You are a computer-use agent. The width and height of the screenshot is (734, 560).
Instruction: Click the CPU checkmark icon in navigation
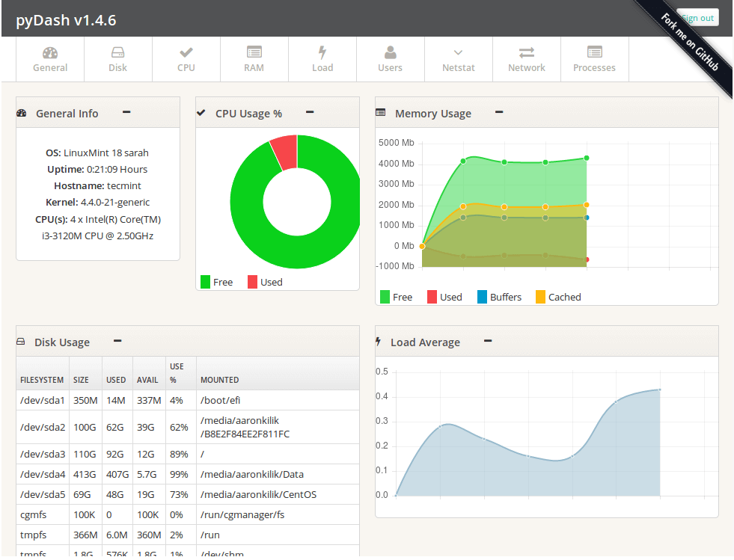(x=186, y=52)
